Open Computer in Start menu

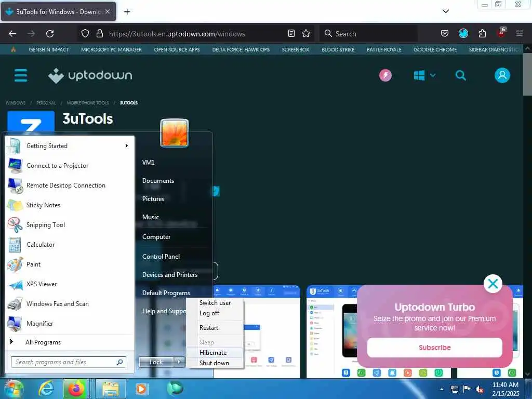156,237
